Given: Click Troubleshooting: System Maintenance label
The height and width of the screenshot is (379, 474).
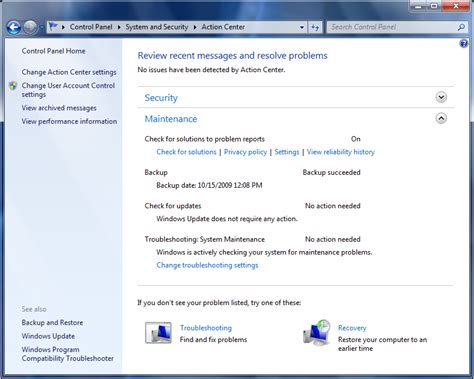Looking at the screenshot, I should click(205, 239).
